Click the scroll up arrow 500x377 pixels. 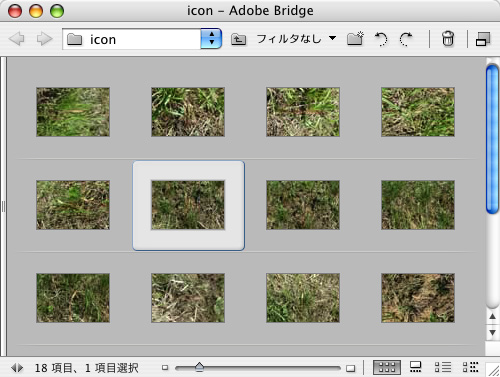492,316
